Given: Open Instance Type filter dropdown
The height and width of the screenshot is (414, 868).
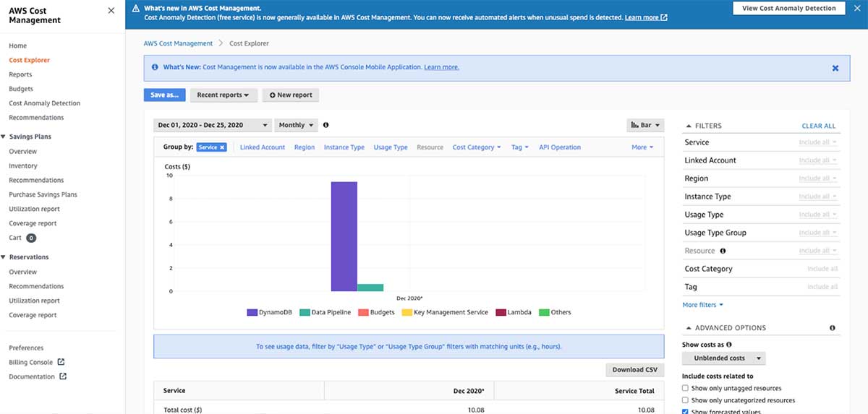Looking at the screenshot, I should pos(818,197).
